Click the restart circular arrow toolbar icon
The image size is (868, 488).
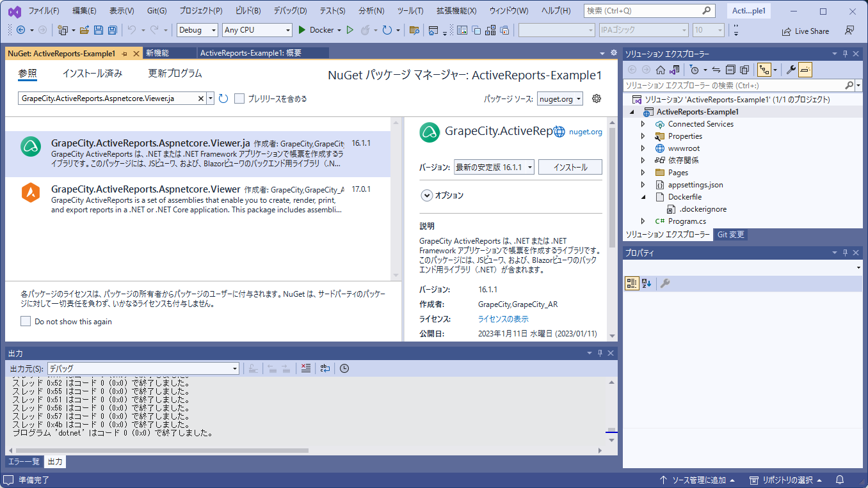pyautogui.click(x=387, y=30)
